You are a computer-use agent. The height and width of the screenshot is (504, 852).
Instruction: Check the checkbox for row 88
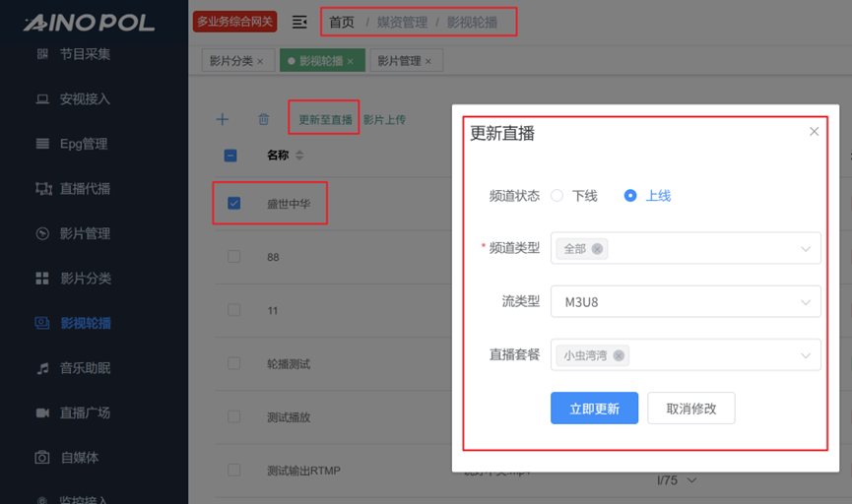[x=233, y=257]
